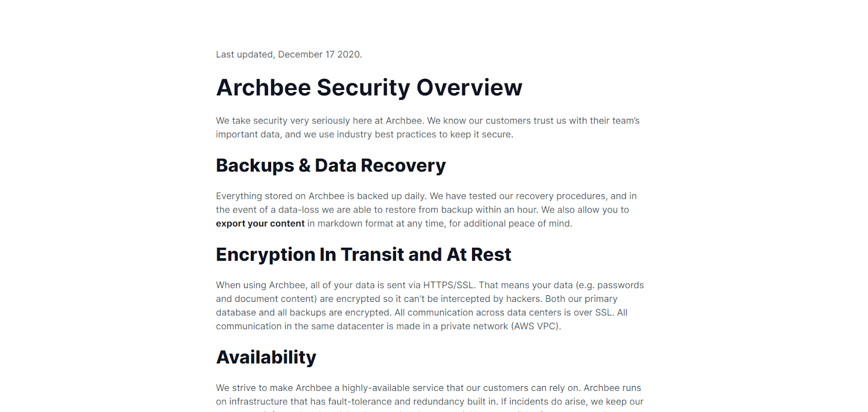Click the "(AWS VPC)" text
This screenshot has width=868, height=412.
pos(535,326)
